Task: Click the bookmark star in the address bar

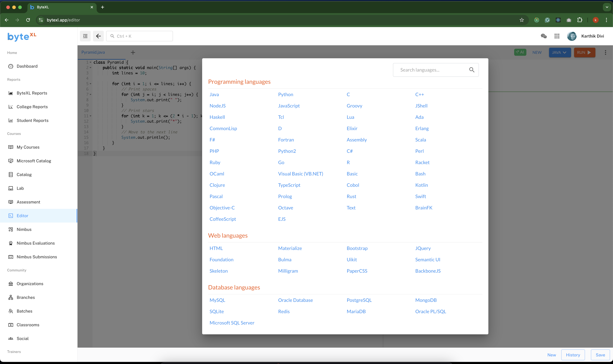Action: pos(521,20)
